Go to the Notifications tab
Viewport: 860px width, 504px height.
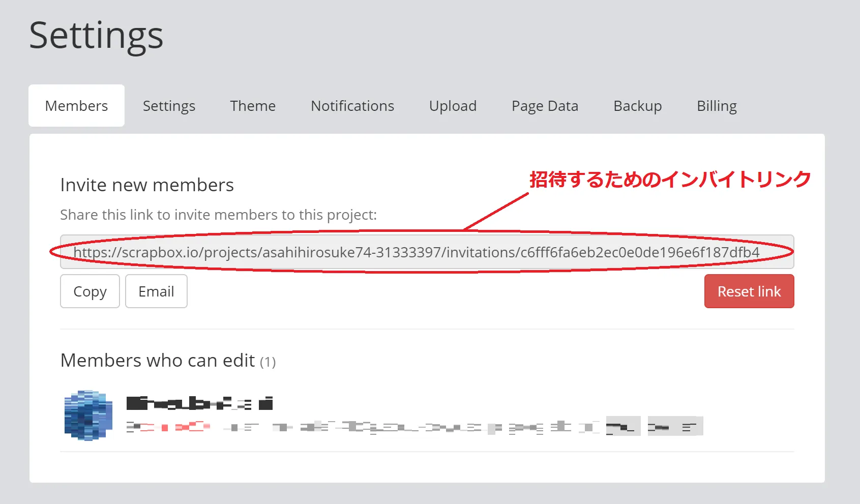(x=352, y=106)
